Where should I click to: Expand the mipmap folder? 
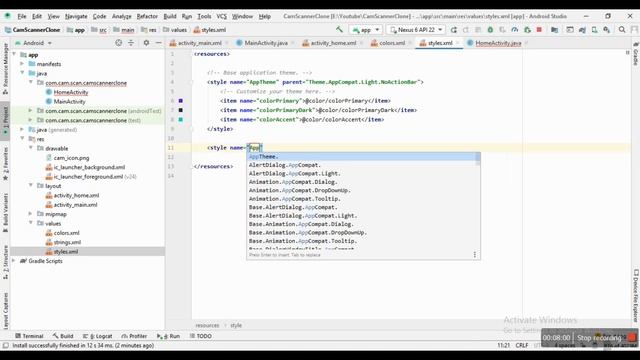[x=31, y=214]
